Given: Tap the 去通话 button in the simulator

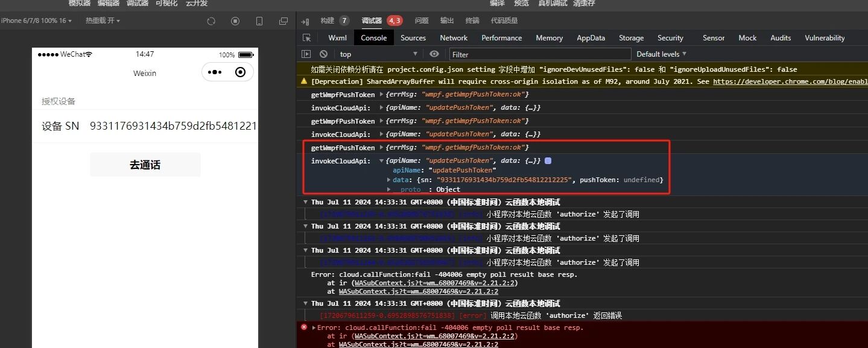Looking at the screenshot, I should [x=145, y=165].
